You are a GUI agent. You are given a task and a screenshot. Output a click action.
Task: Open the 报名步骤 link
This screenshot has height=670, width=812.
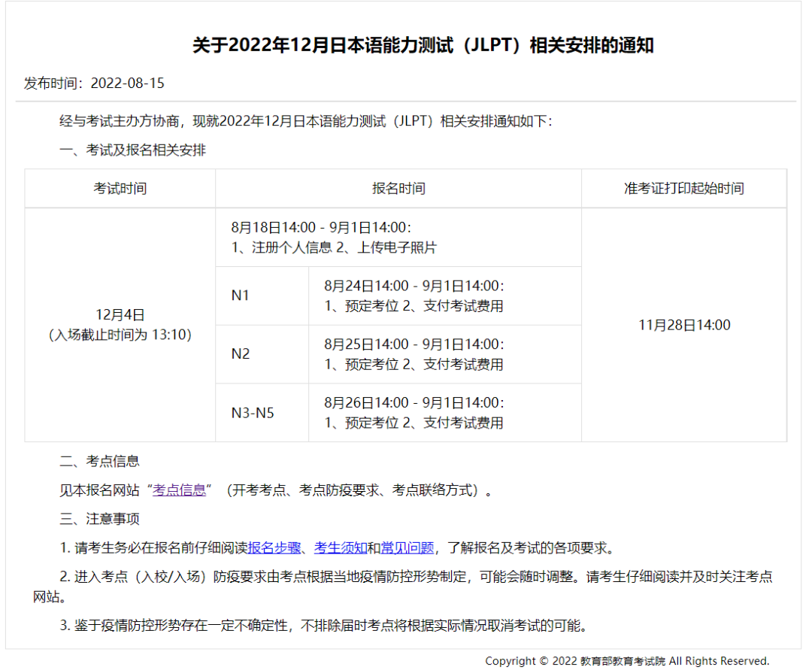point(274,547)
